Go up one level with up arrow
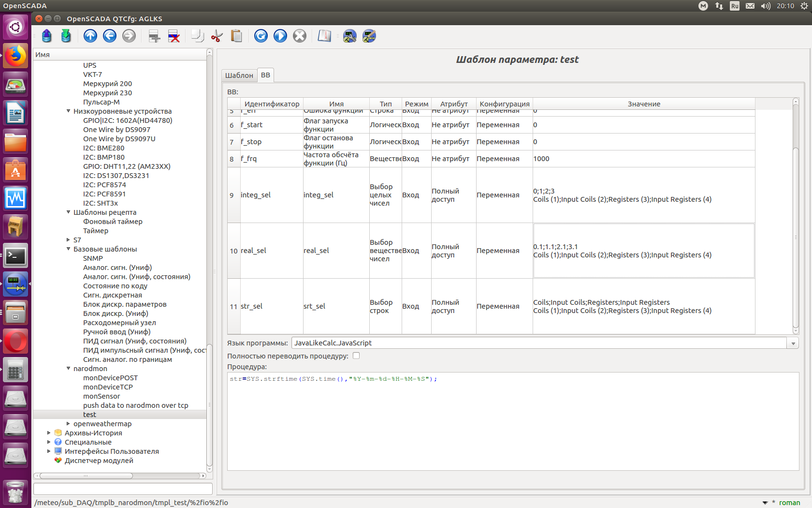This screenshot has height=508, width=812. [90, 36]
